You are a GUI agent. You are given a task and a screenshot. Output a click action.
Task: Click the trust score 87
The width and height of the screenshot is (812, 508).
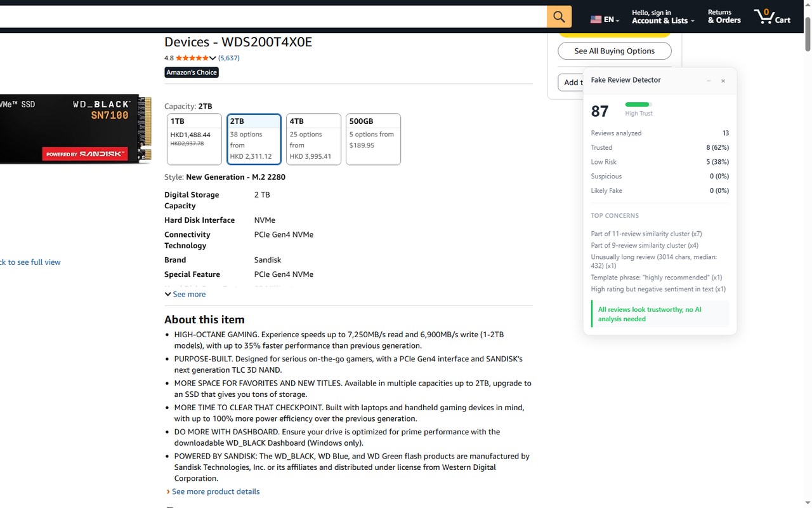click(x=599, y=111)
